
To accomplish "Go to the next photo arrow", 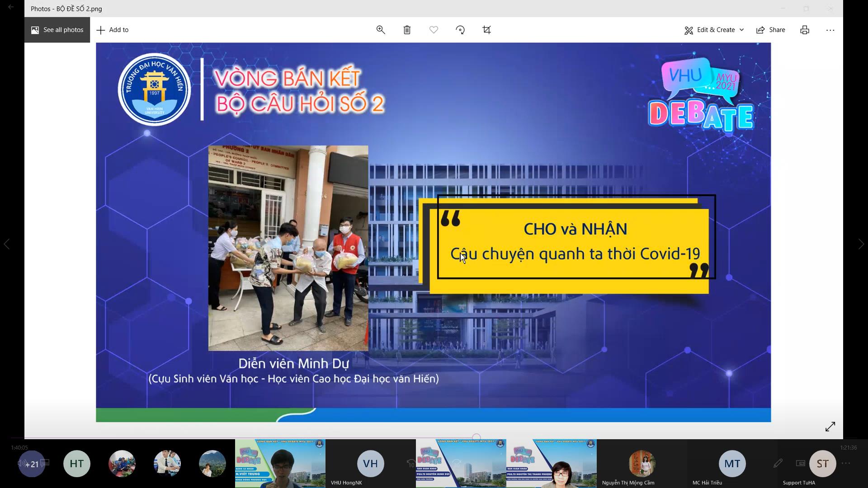I will (861, 244).
